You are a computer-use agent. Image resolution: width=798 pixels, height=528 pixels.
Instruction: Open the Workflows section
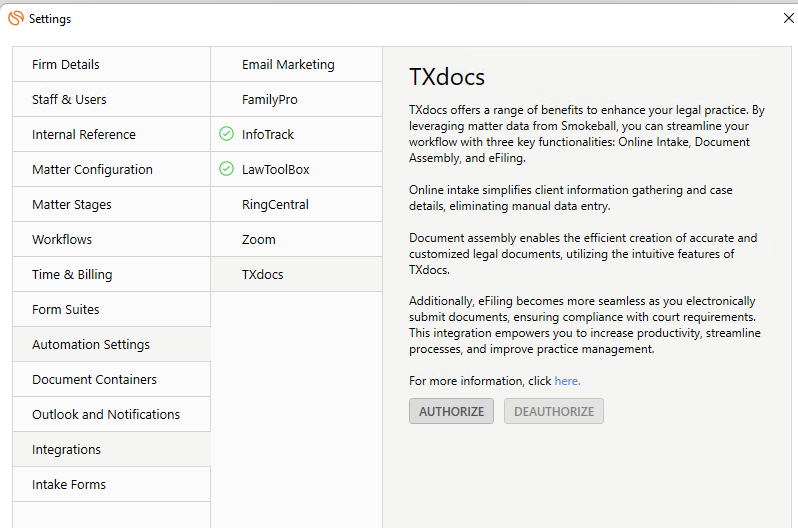coord(111,239)
